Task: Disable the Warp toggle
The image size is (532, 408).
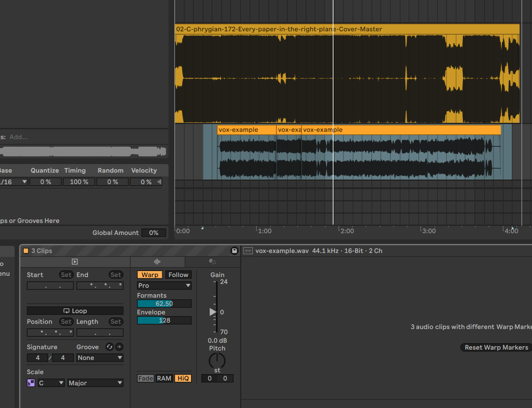Action: [150, 274]
